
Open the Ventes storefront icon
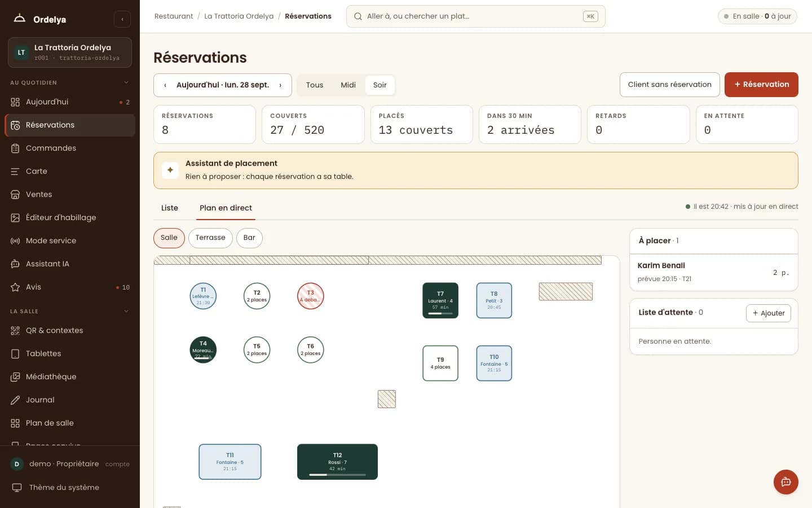(15, 195)
